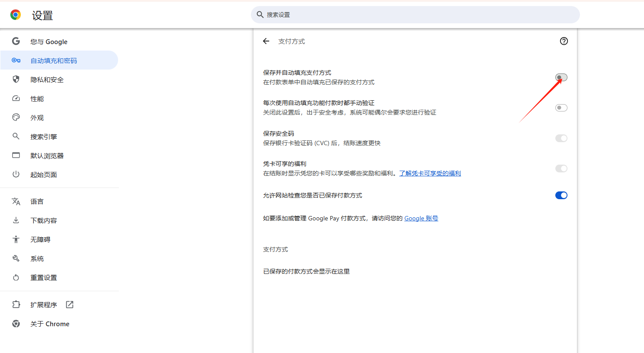This screenshot has height=353, width=644.
Task: Click the browser window icon for 默认浏览器
Action: [x=16, y=155]
